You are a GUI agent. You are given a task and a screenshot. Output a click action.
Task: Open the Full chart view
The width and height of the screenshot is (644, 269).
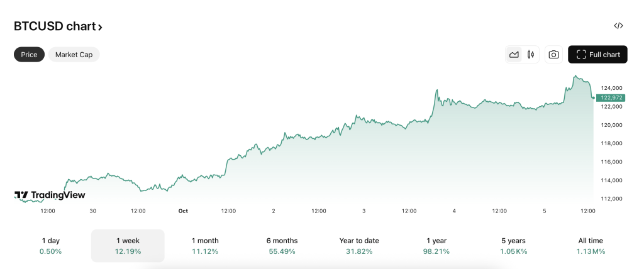597,55
